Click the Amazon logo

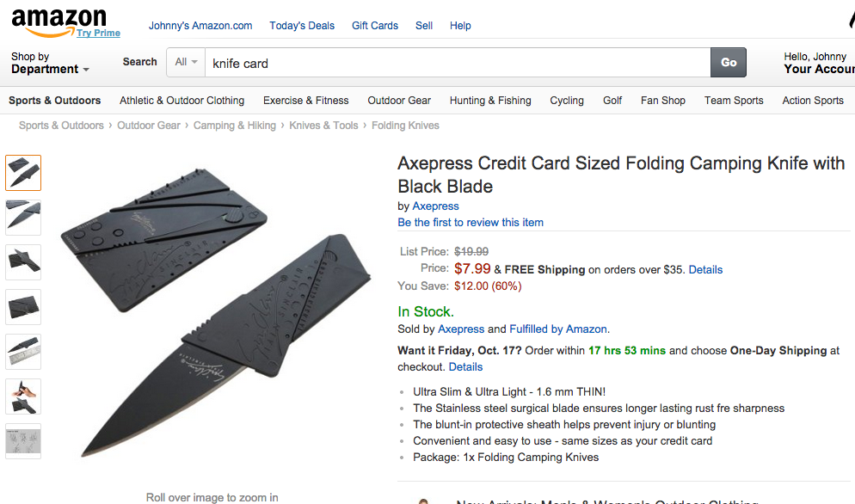58,21
